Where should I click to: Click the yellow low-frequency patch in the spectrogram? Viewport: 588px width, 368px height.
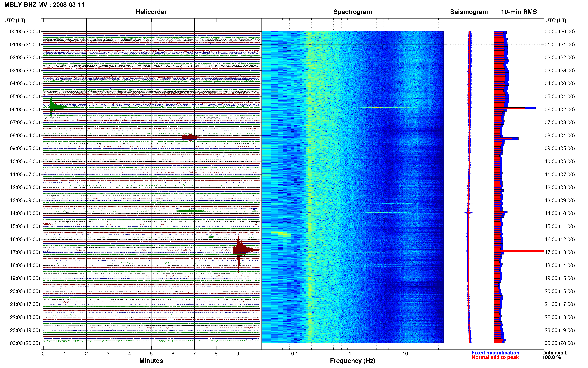pyautogui.click(x=281, y=234)
